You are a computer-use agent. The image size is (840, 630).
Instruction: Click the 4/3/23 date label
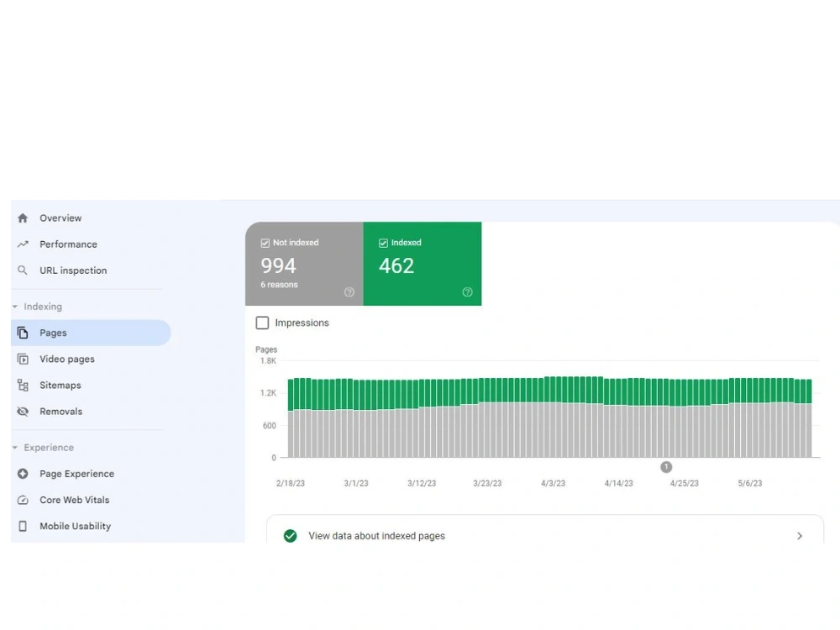tap(553, 483)
